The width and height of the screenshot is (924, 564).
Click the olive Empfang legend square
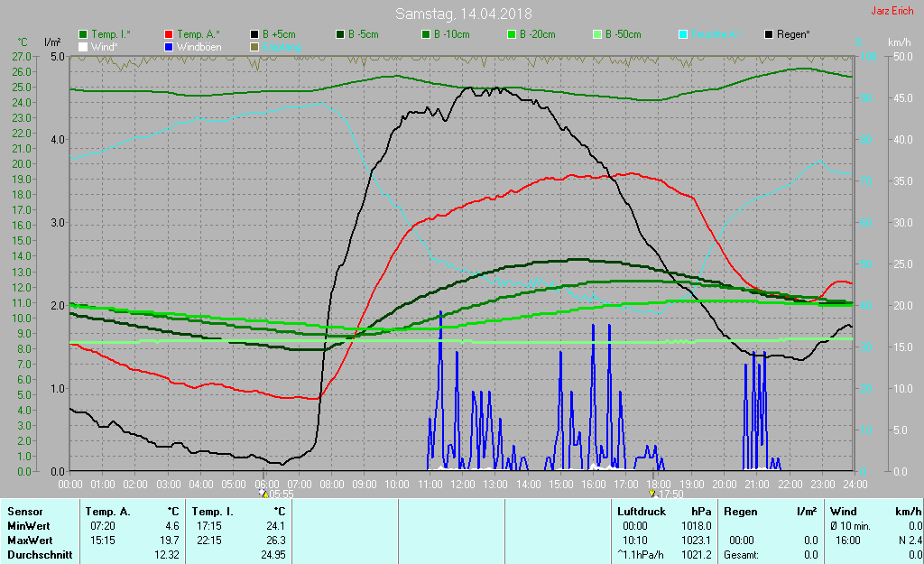[x=254, y=47]
